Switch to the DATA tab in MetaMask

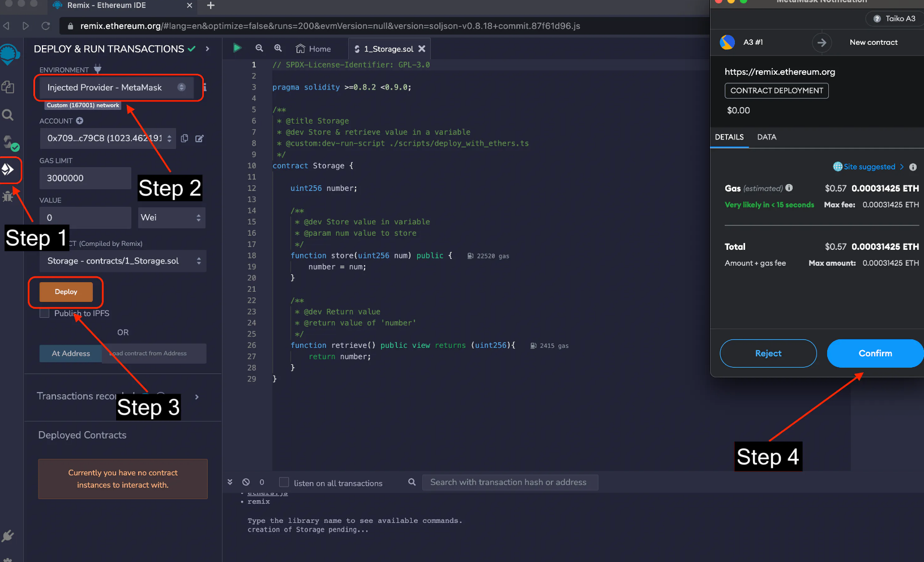click(767, 137)
